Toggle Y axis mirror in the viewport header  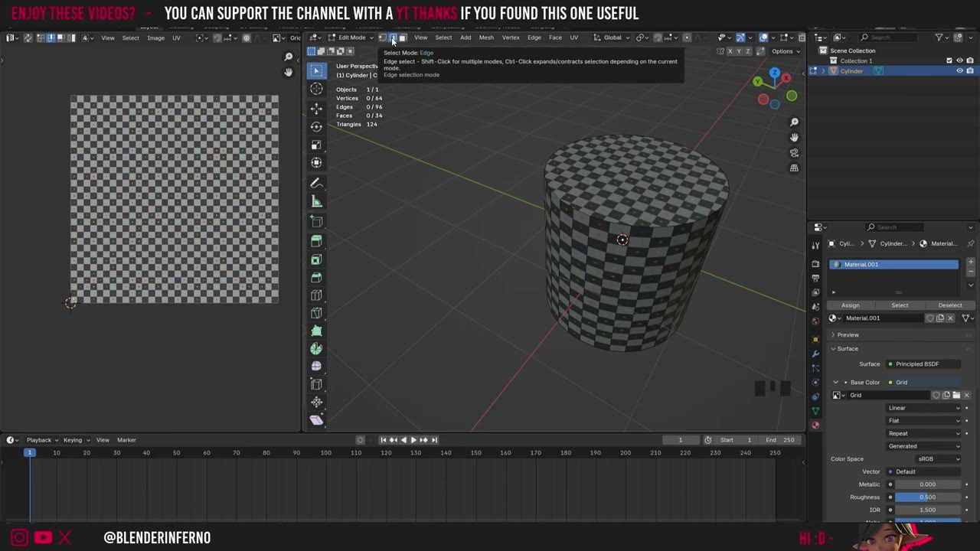pos(739,51)
